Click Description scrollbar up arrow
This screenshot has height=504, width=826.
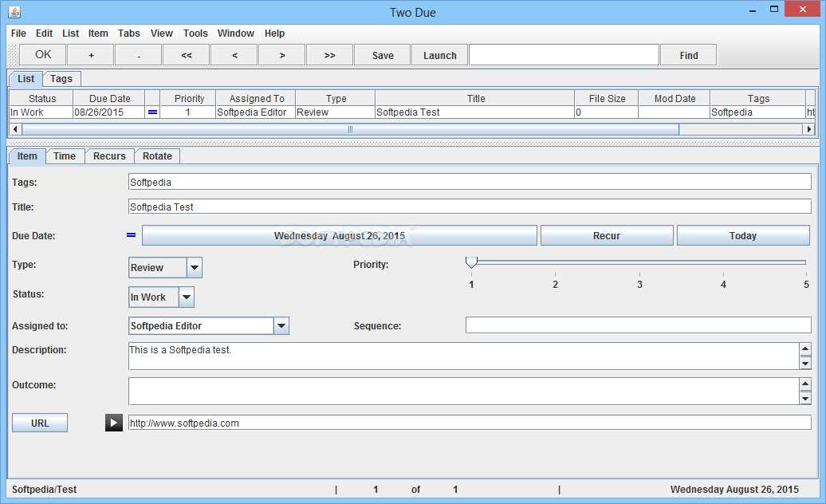805,348
